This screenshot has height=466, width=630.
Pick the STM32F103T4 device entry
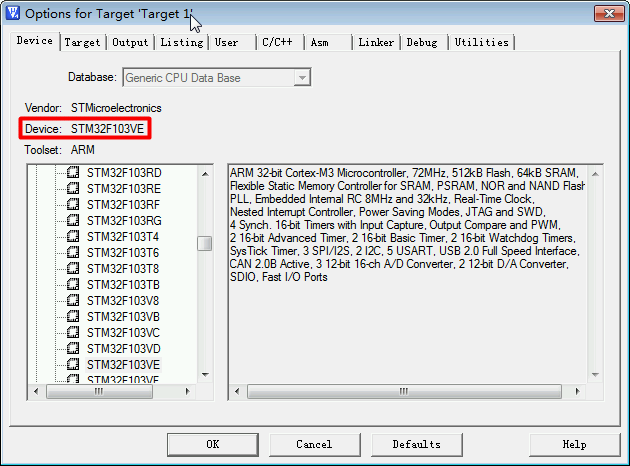coord(123,237)
